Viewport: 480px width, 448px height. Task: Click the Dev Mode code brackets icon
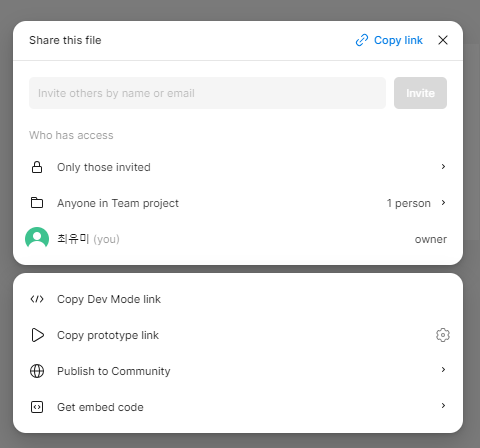pos(37,299)
